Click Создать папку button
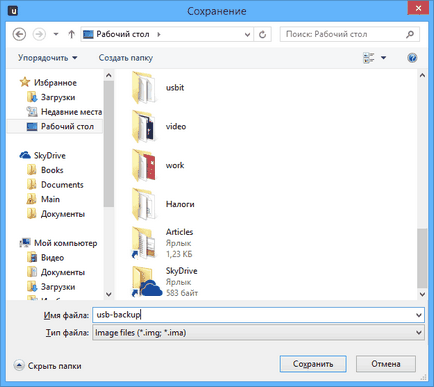This screenshot has height=387, width=434. click(x=126, y=58)
